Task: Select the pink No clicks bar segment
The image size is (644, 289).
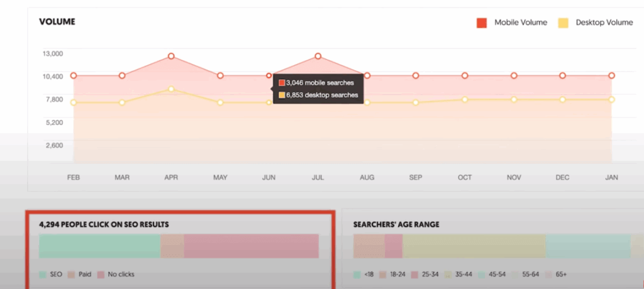Action: pyautogui.click(x=252, y=246)
